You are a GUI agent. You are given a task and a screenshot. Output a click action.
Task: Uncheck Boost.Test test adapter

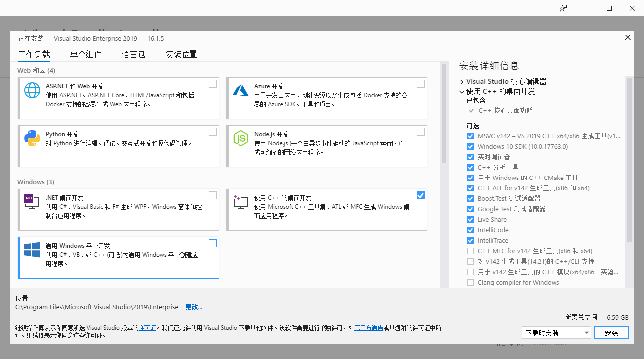[470, 198]
